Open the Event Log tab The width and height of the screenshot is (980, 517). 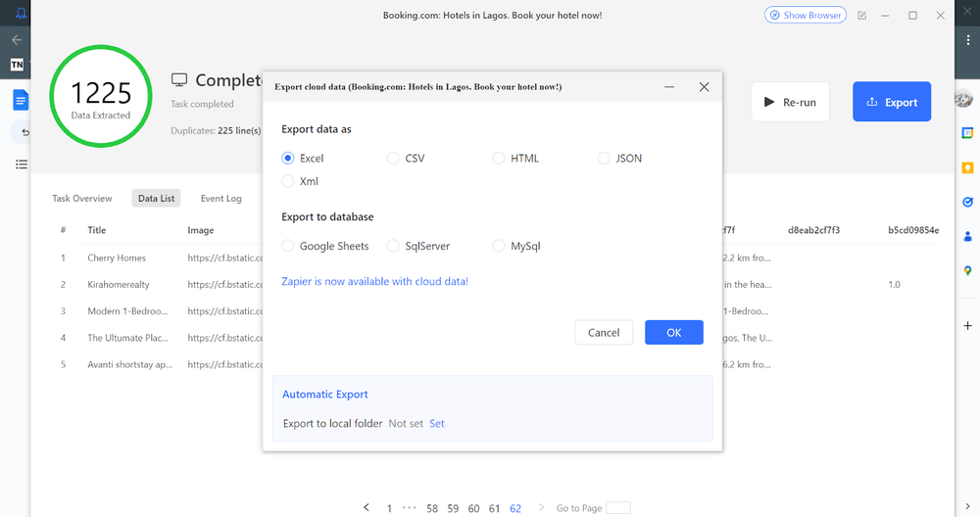[x=220, y=199]
